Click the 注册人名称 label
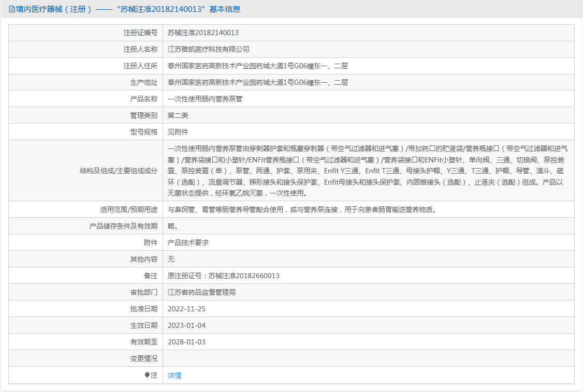 140,49
